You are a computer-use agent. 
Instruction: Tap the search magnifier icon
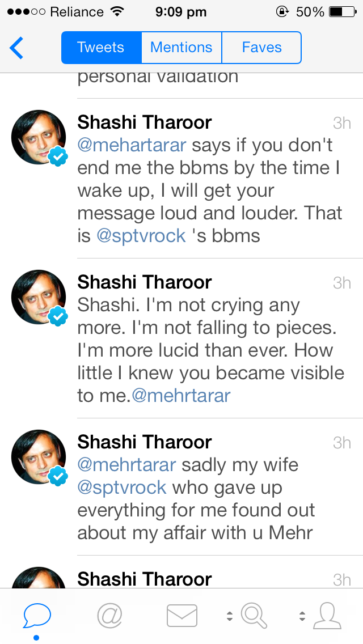click(254, 616)
